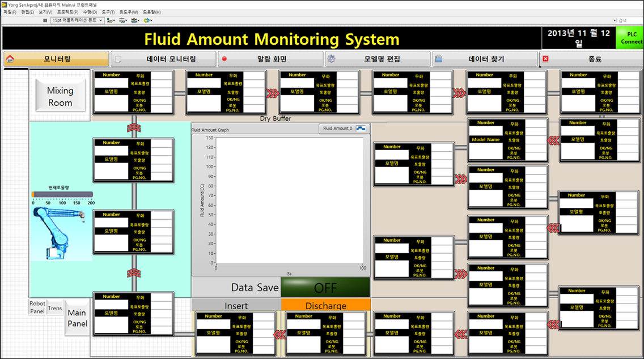This screenshot has height=359, width=644.
Task: Toggle the green PLC Connect indicator
Action: 630,39
